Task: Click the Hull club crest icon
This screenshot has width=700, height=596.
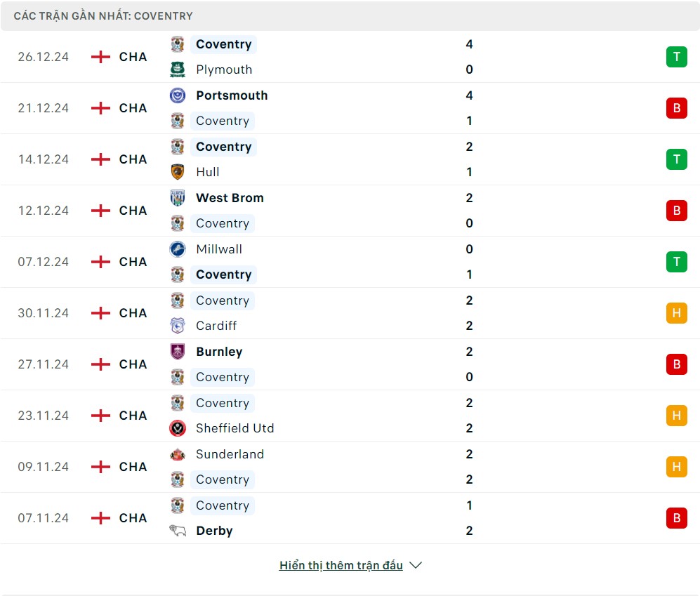Action: coord(178,172)
